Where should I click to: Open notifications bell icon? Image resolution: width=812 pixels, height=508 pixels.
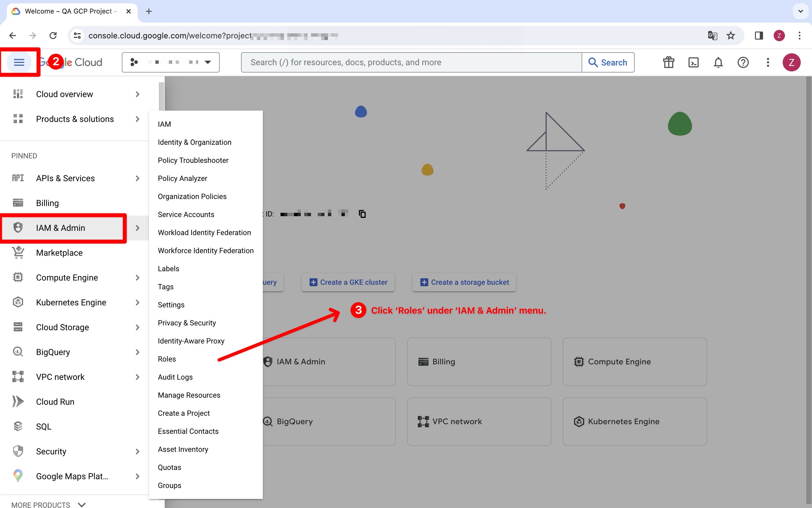point(718,62)
